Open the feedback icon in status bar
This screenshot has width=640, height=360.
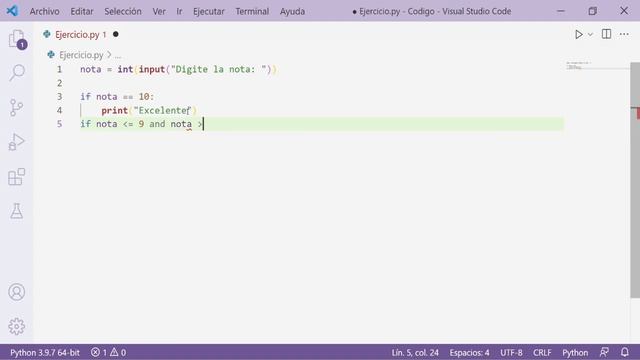pos(604,352)
